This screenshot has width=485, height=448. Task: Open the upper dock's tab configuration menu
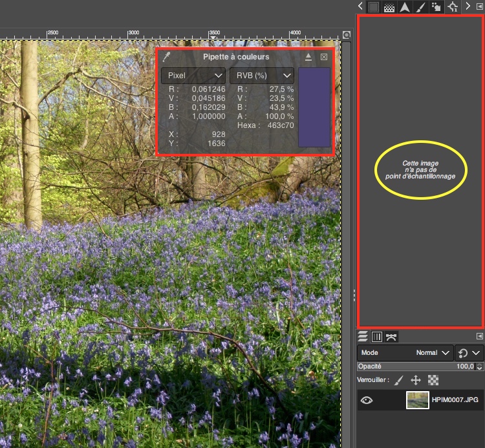pos(479,6)
